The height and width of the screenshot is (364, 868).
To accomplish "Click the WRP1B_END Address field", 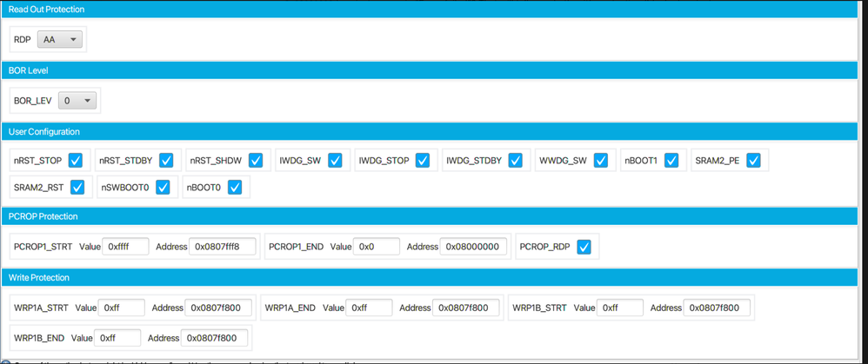I will [214, 337].
